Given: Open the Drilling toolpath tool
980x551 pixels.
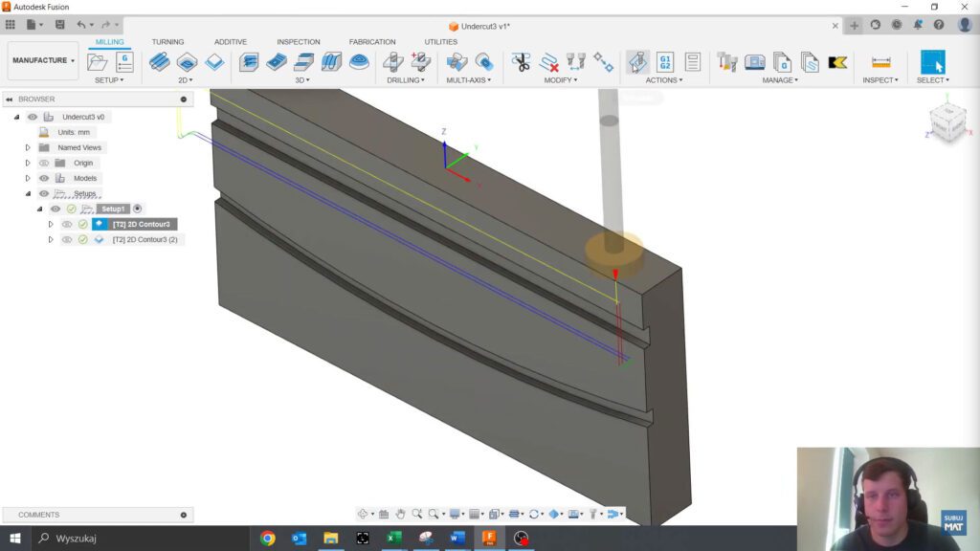Looking at the screenshot, I should pyautogui.click(x=391, y=64).
